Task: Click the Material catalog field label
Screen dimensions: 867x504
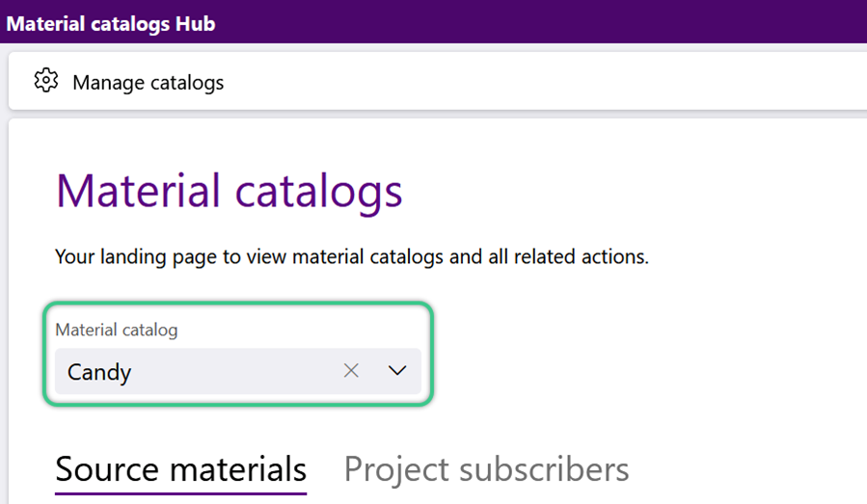Action: [x=116, y=330]
